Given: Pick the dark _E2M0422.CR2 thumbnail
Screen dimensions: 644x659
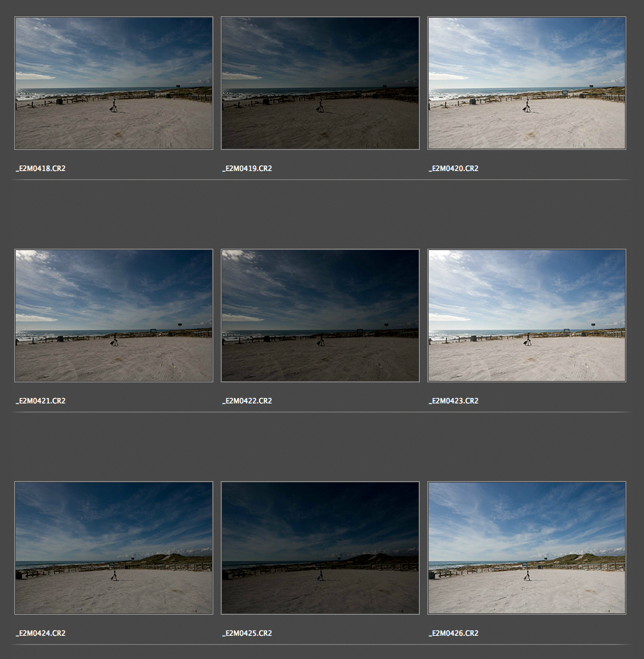Looking at the screenshot, I should pos(320,316).
